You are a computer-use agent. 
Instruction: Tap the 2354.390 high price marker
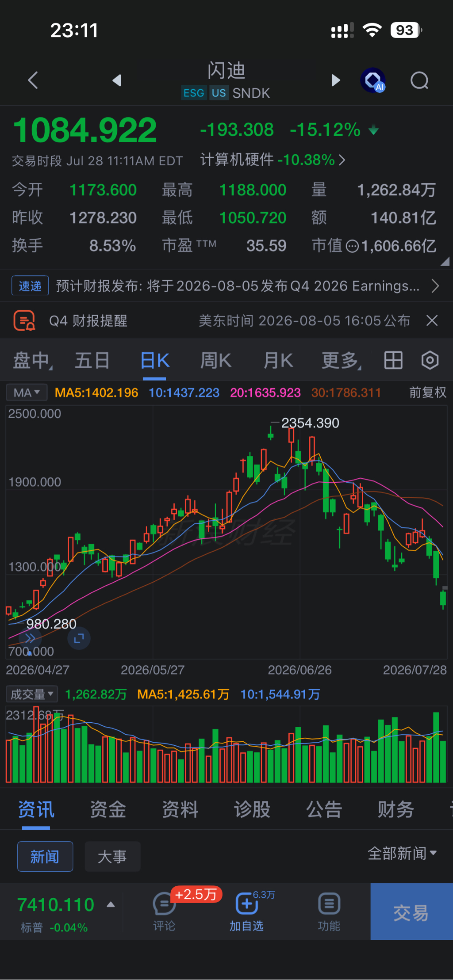tap(310, 423)
